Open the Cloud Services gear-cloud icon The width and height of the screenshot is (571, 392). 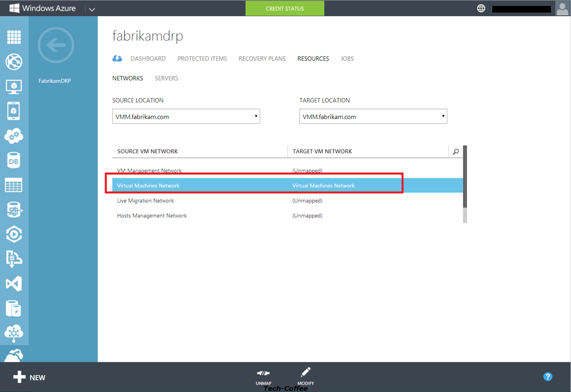click(x=14, y=136)
